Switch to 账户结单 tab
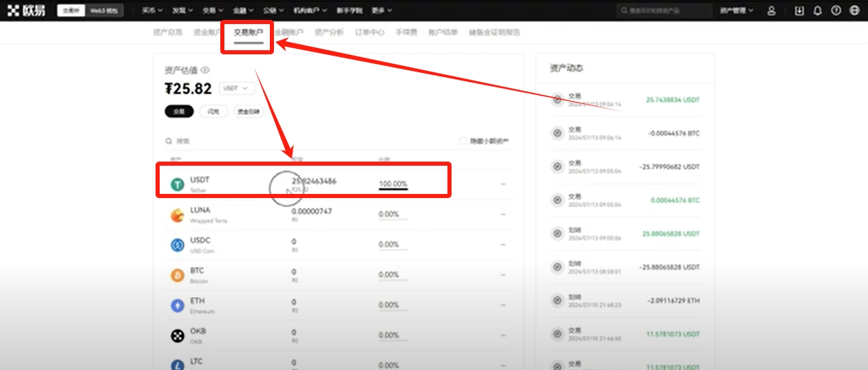This screenshot has width=868, height=370. click(443, 32)
